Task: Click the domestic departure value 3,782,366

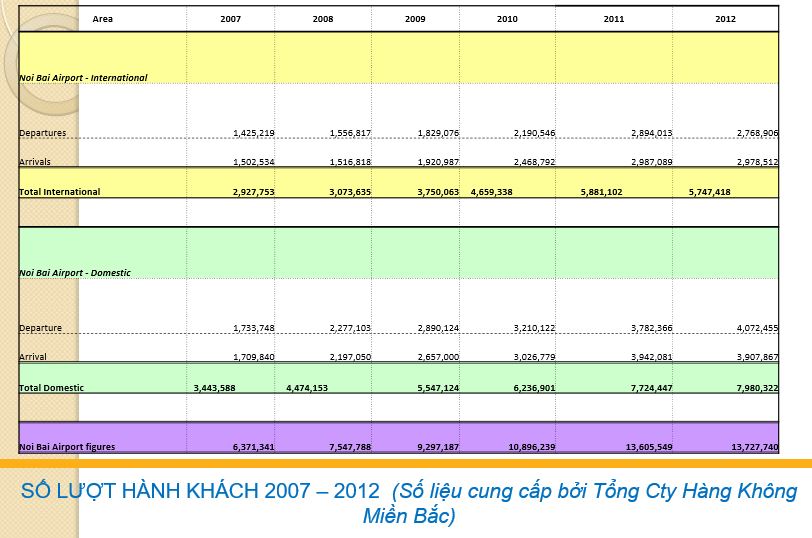Action: pyautogui.click(x=651, y=328)
